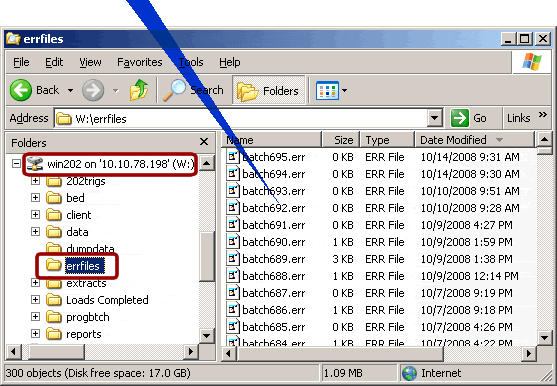Click the W:\errfiles address field
This screenshot has width=557, height=386.
point(241,118)
